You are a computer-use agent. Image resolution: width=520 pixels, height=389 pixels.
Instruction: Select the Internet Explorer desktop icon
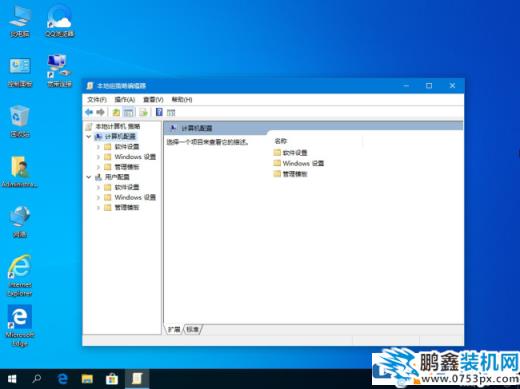20,276
